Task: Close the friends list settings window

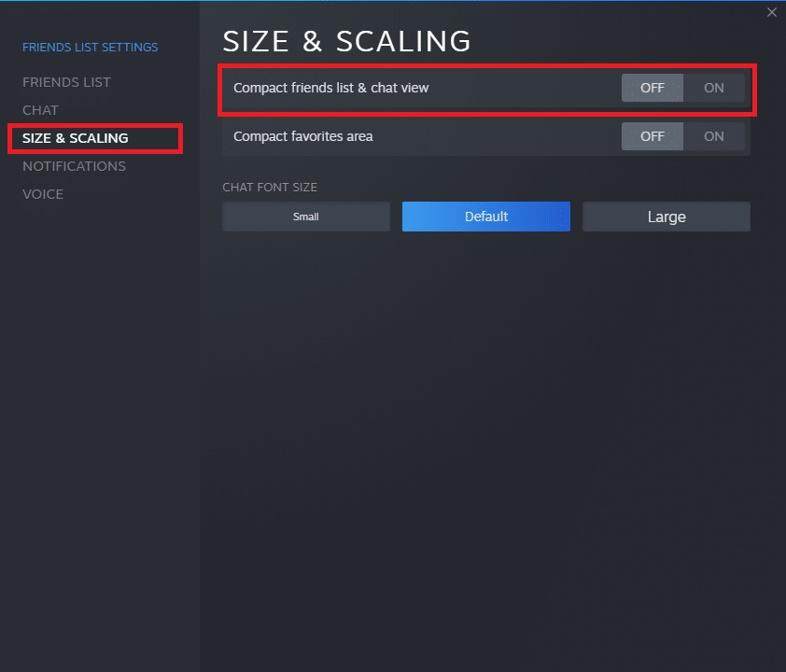Action: click(771, 12)
